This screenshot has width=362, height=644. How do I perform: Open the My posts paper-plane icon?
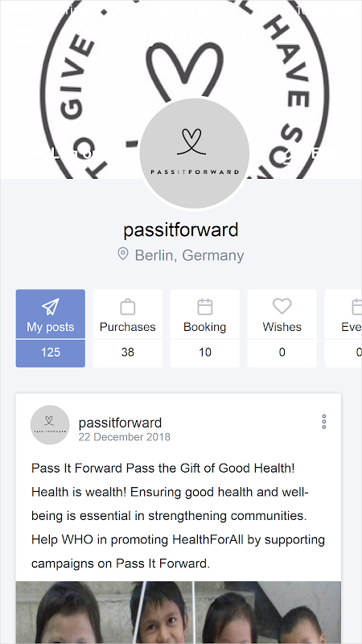pos(51,307)
